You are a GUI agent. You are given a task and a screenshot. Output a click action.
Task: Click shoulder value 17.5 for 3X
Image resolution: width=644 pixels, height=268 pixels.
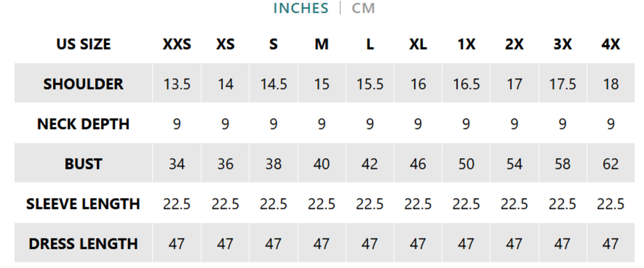(x=562, y=84)
